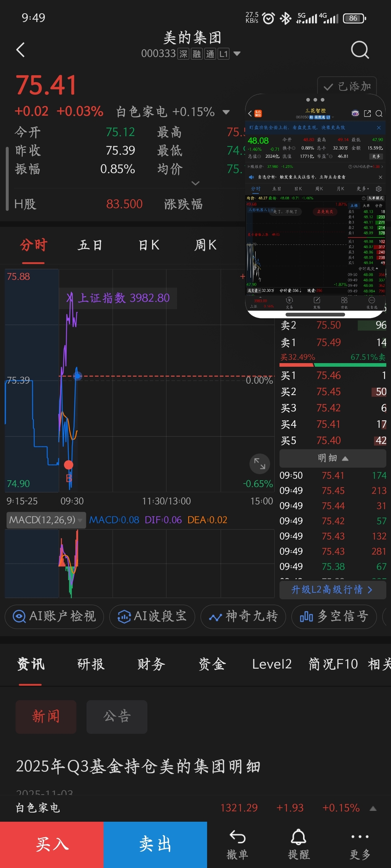Select the 资讯 info tab
This screenshot has width=391, height=868.
pyautogui.click(x=31, y=664)
